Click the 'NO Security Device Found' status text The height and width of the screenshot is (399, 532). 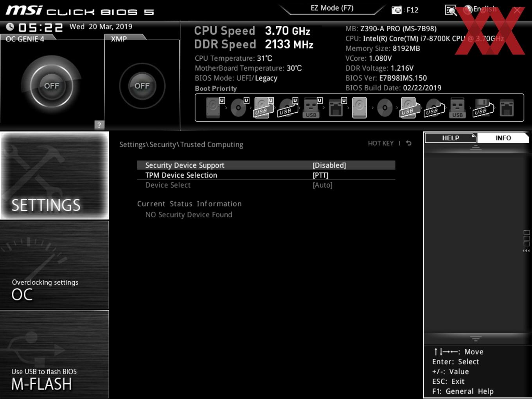(x=189, y=215)
